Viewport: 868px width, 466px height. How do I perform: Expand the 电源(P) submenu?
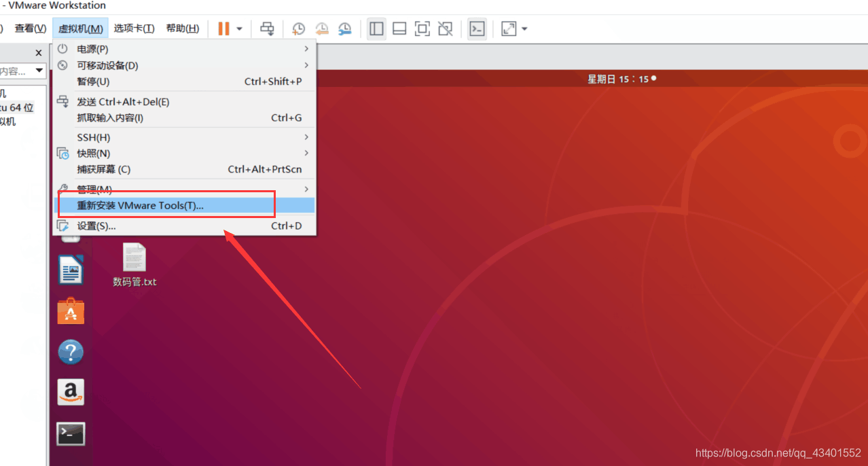coord(184,49)
